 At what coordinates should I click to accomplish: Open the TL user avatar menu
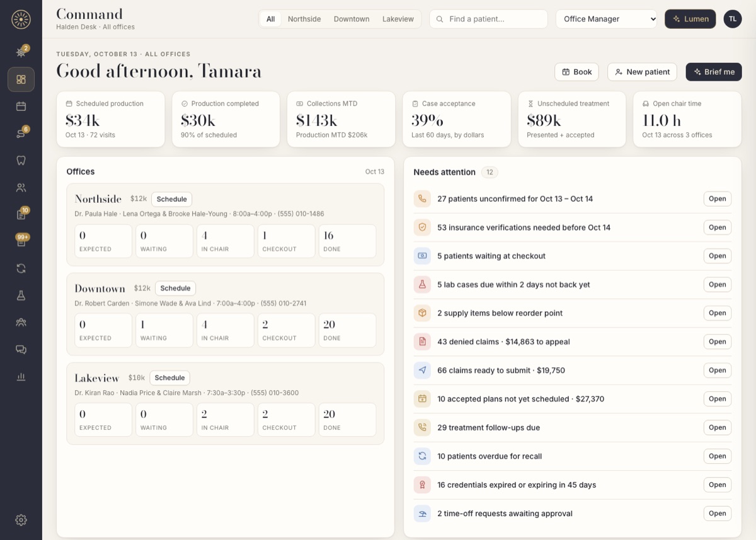pos(733,19)
